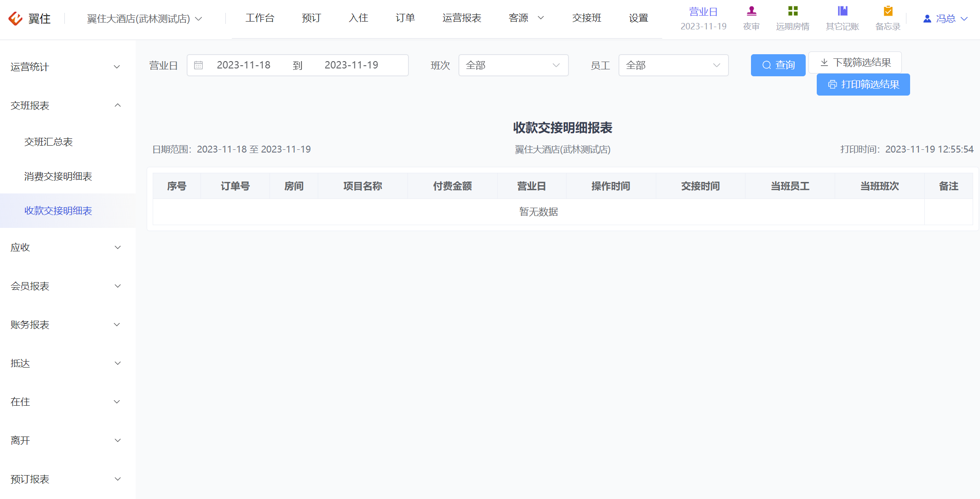Screen dimensions: 980x499
Task: Click the 查询 search button
Action: [778, 65]
